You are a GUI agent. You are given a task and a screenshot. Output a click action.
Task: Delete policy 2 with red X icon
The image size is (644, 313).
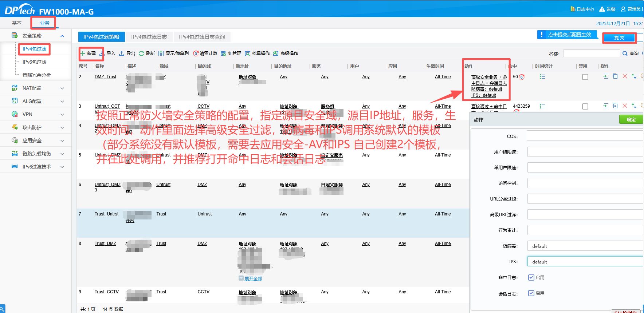click(x=625, y=76)
